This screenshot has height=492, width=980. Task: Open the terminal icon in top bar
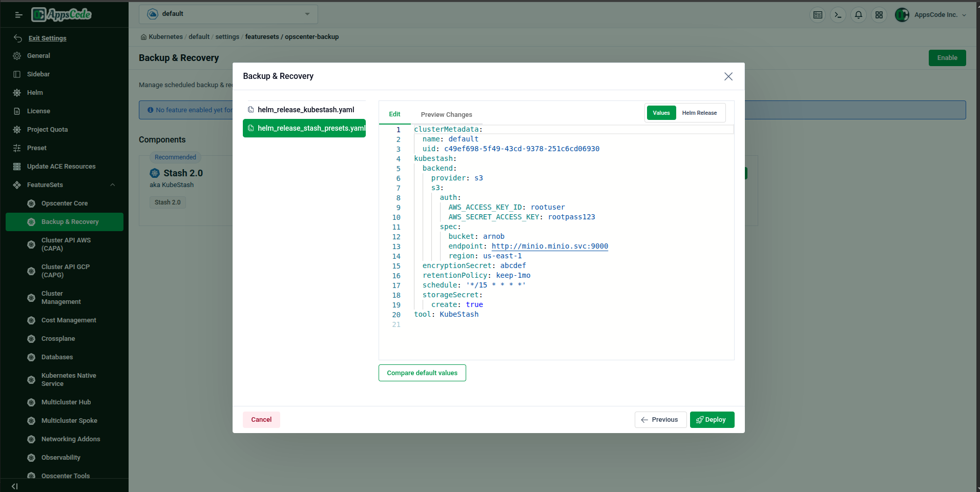(838, 15)
